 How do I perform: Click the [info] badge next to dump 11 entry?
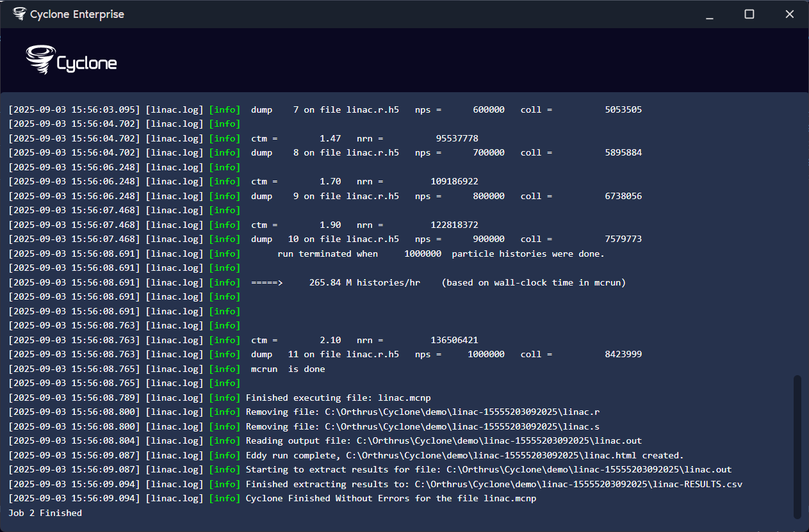[x=225, y=354]
